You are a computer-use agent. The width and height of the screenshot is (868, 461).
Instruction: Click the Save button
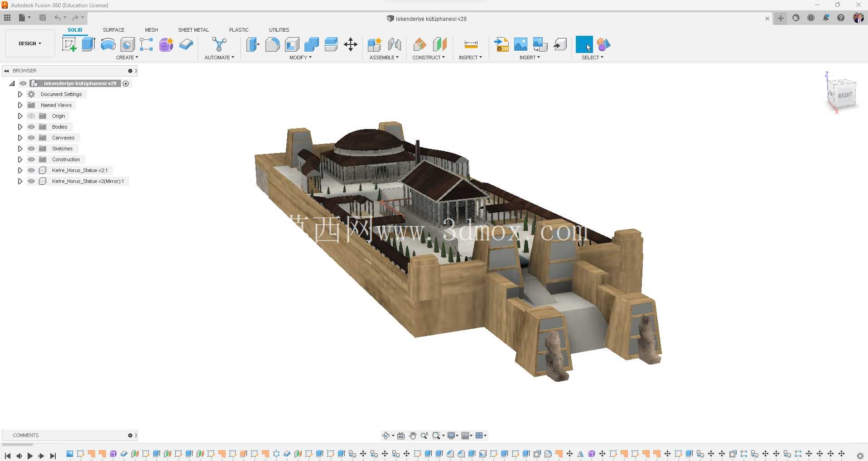(43, 18)
